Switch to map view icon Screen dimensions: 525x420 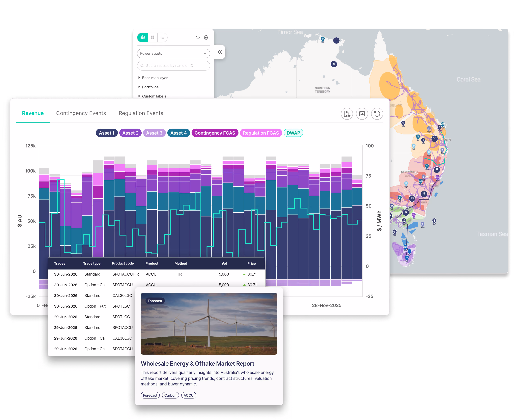pyautogui.click(x=143, y=37)
